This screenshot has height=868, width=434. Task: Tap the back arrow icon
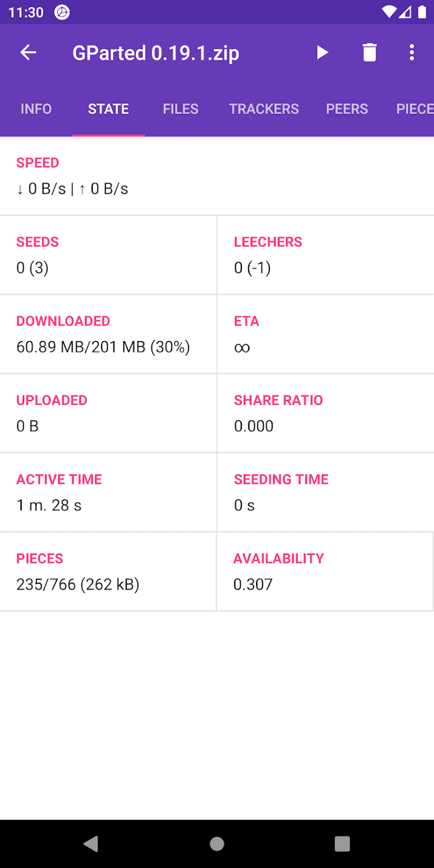[28, 53]
